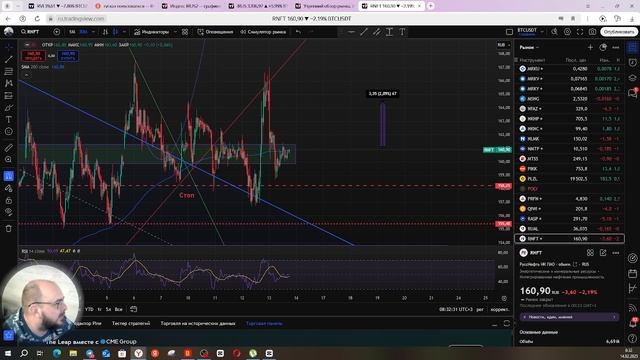Open the Fibonacci tools group in sidebar

[x=9, y=71]
